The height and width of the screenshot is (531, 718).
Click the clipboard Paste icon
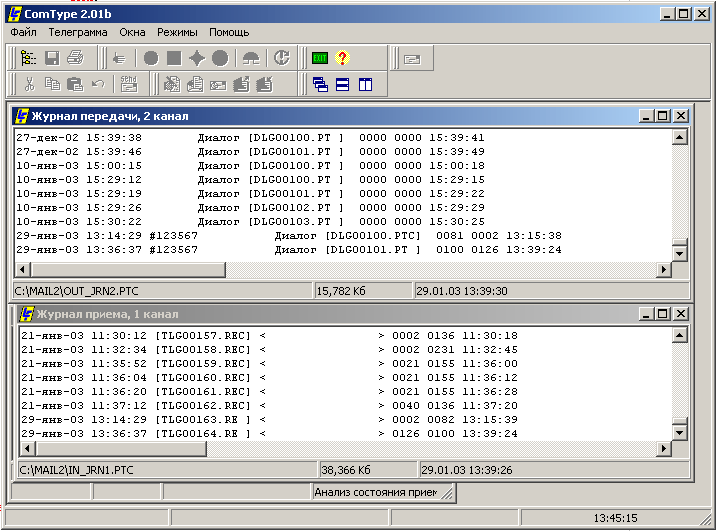click(75, 84)
